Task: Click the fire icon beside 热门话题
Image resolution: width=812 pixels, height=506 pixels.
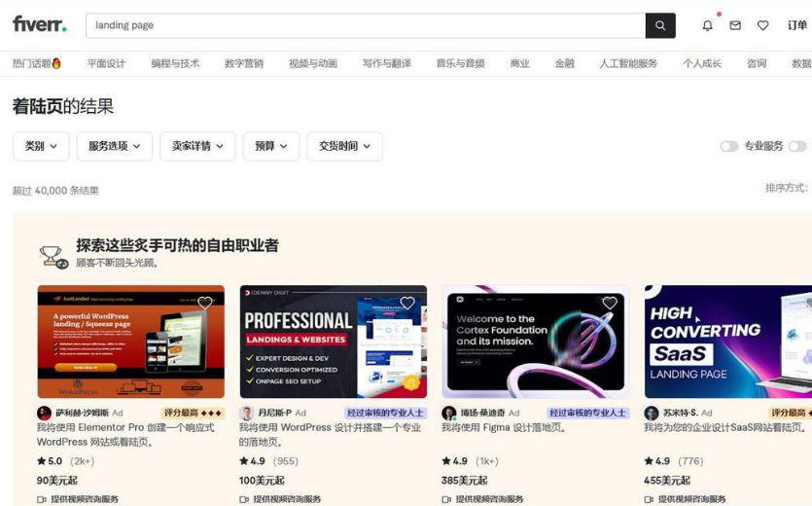Action: pos(56,63)
